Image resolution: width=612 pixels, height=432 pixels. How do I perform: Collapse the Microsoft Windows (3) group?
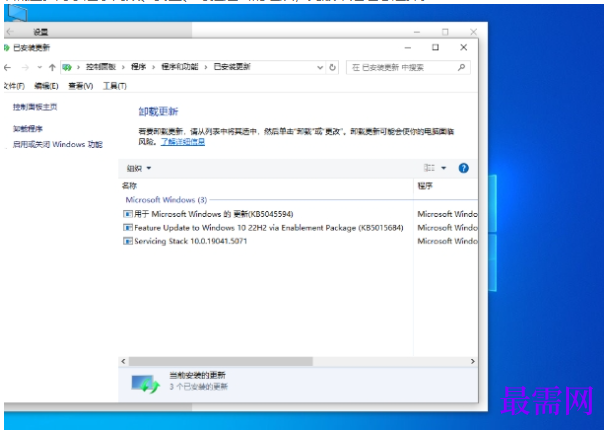[x=166, y=200]
